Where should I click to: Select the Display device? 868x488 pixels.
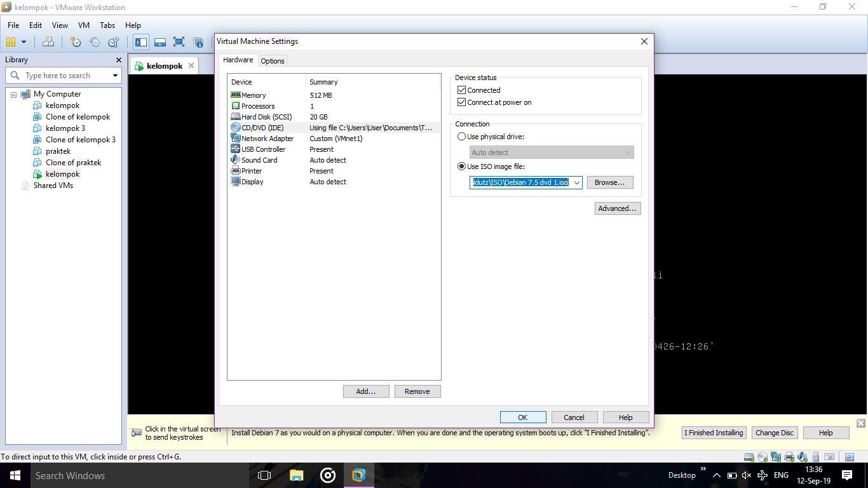click(x=334, y=182)
